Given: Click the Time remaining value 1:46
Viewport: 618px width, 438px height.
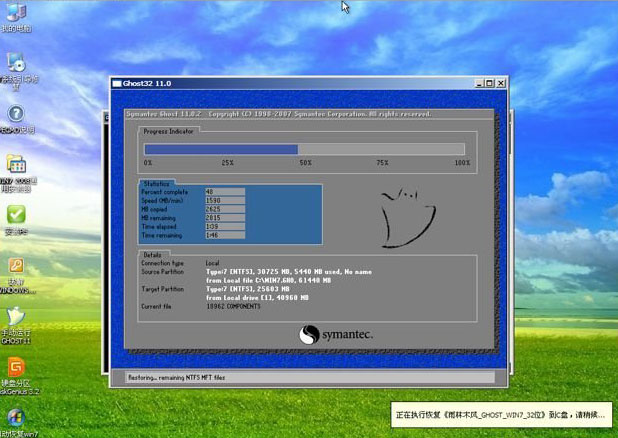Looking at the screenshot, I should 225,235.
